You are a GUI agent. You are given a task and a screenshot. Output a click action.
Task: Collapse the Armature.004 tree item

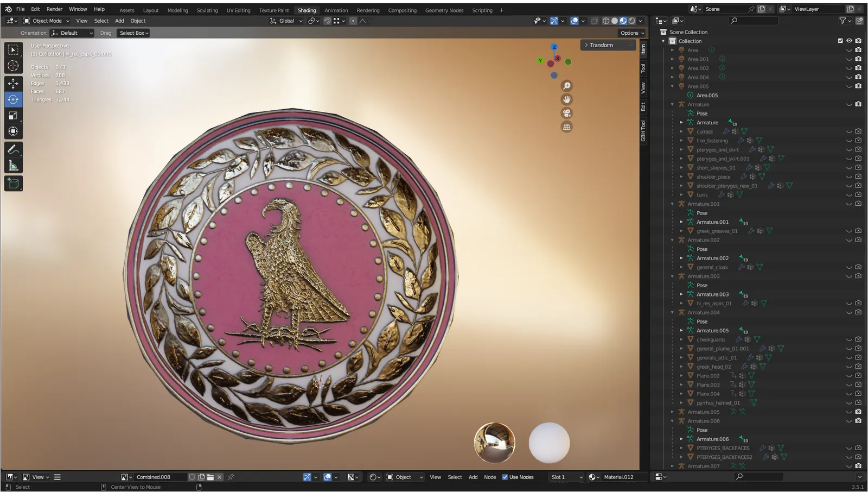(672, 312)
